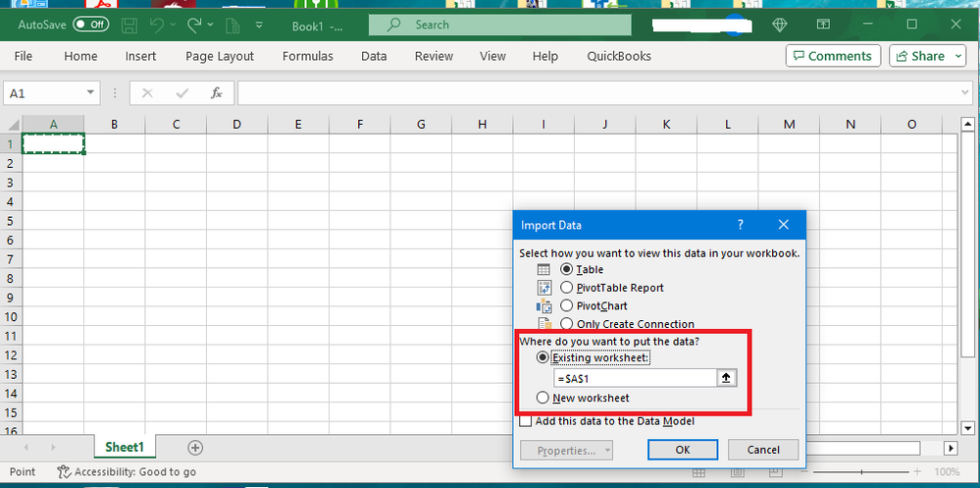Expand the Name Box dropdown arrow
This screenshot has width=980, height=488.
coord(90,93)
